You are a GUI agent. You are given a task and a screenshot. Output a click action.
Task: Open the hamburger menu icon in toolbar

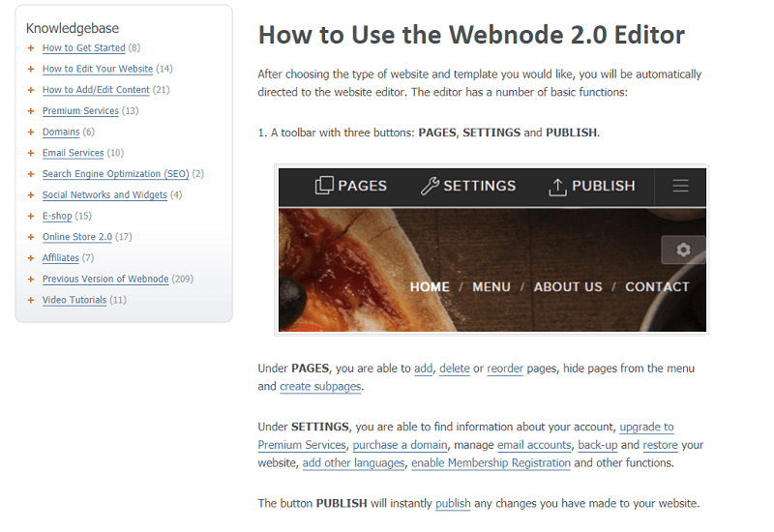point(680,186)
